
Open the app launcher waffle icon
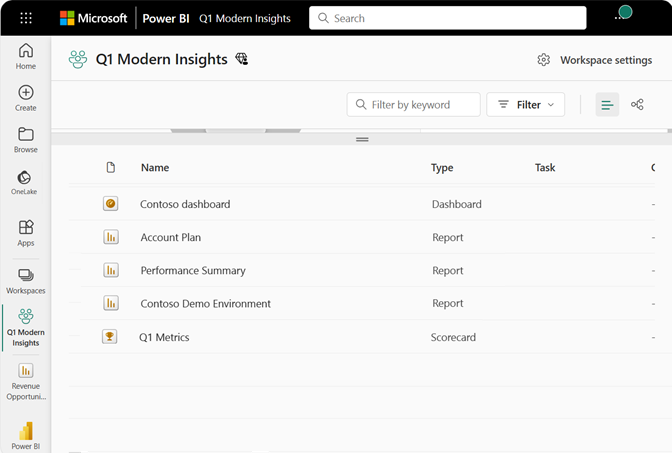pos(26,18)
